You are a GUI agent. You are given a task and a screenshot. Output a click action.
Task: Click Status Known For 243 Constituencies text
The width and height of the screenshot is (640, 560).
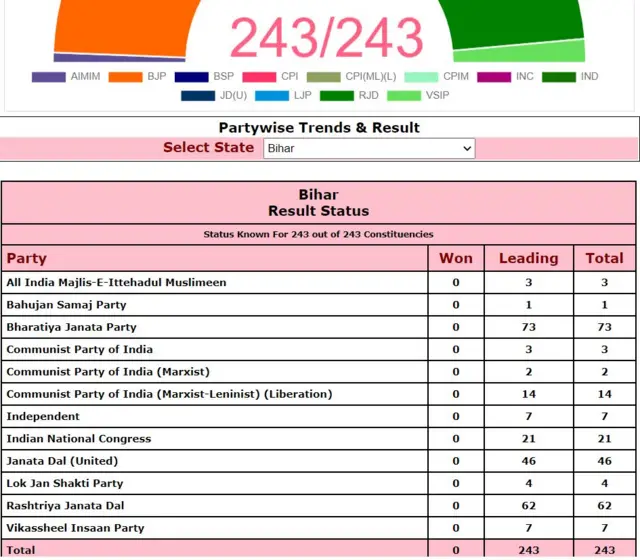tap(318, 234)
